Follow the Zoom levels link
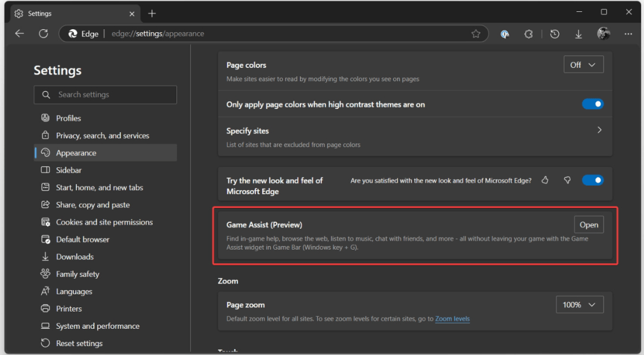The image size is (644, 355). [452, 319]
